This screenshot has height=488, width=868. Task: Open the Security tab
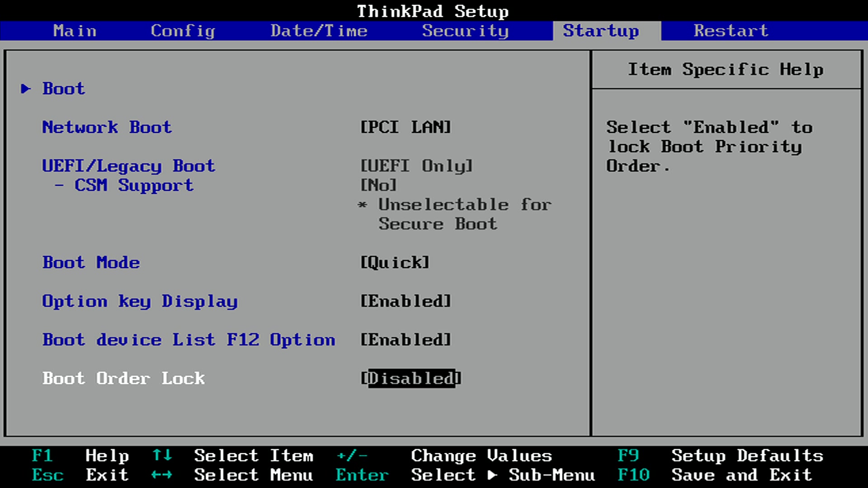coord(465,31)
